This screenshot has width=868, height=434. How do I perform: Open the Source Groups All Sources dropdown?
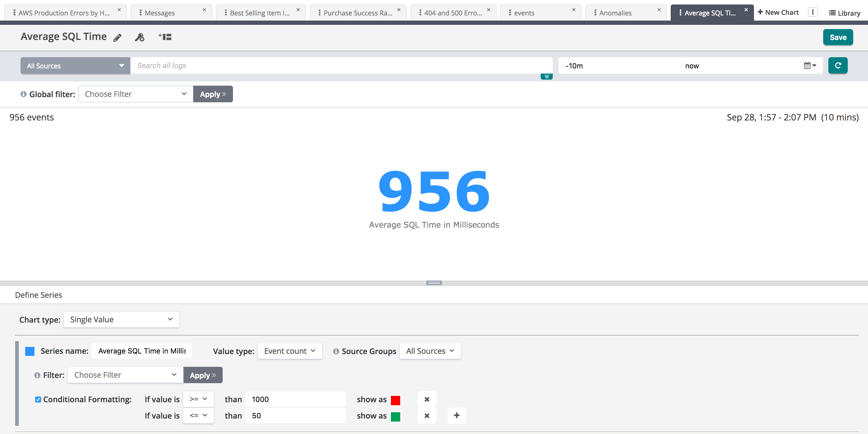pos(430,351)
